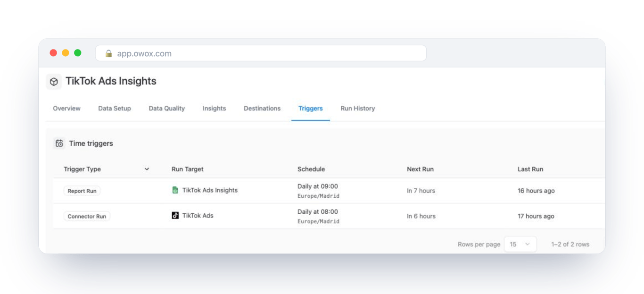
Task: Click the Trigger Type column header
Action: 83,169
